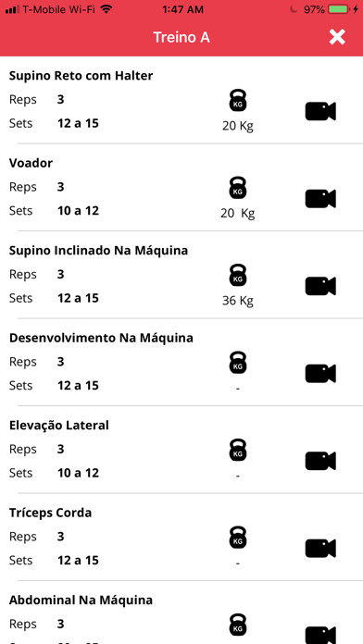Open video for Desenvolvimento Na Máquina

click(x=320, y=374)
